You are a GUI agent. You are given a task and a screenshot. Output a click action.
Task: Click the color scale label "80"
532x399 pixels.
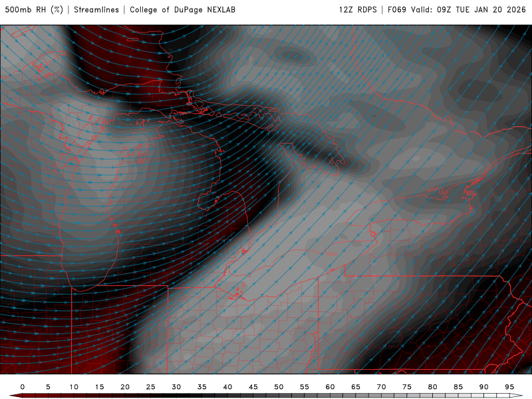tap(433, 387)
